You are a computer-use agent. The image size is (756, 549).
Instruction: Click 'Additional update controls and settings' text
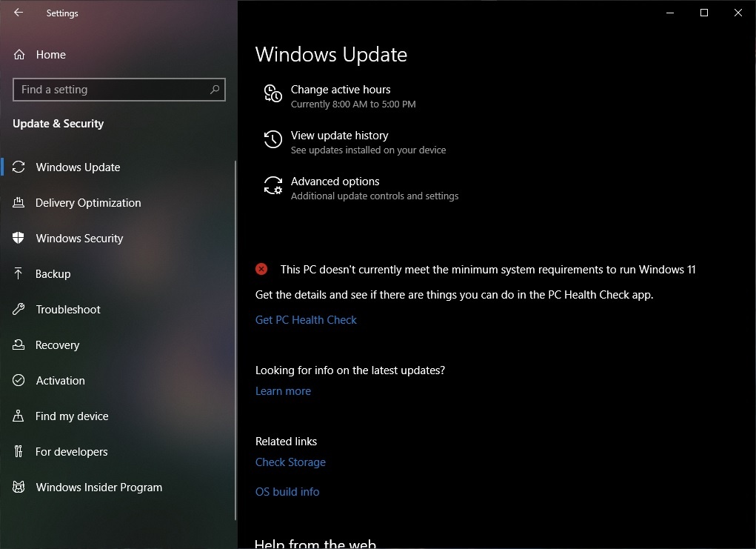pos(375,196)
